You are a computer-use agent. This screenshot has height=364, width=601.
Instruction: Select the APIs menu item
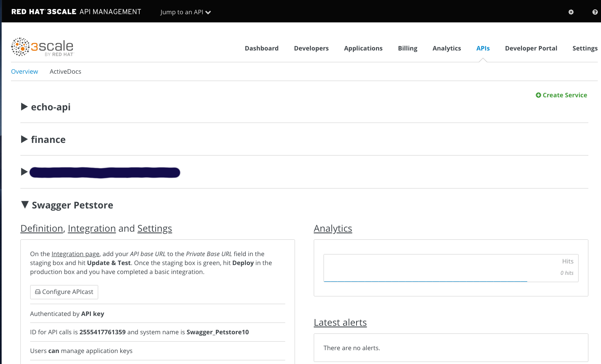(483, 48)
